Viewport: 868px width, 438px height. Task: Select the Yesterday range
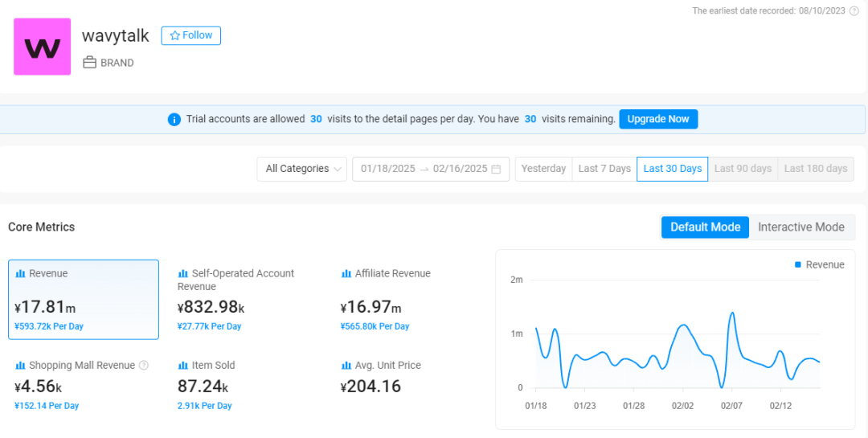[543, 169]
